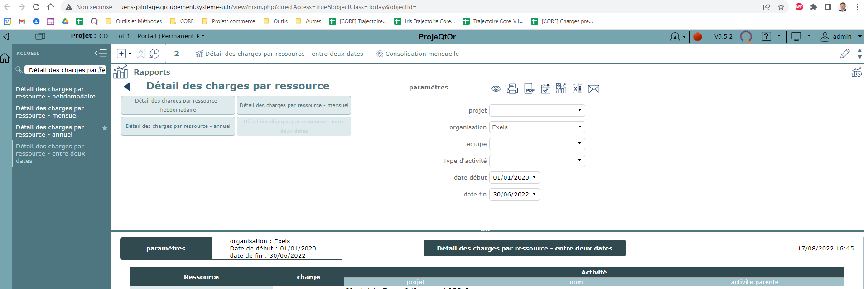Click the annuel report button
Image resolution: width=868 pixels, height=289 pixels.
coord(178,126)
